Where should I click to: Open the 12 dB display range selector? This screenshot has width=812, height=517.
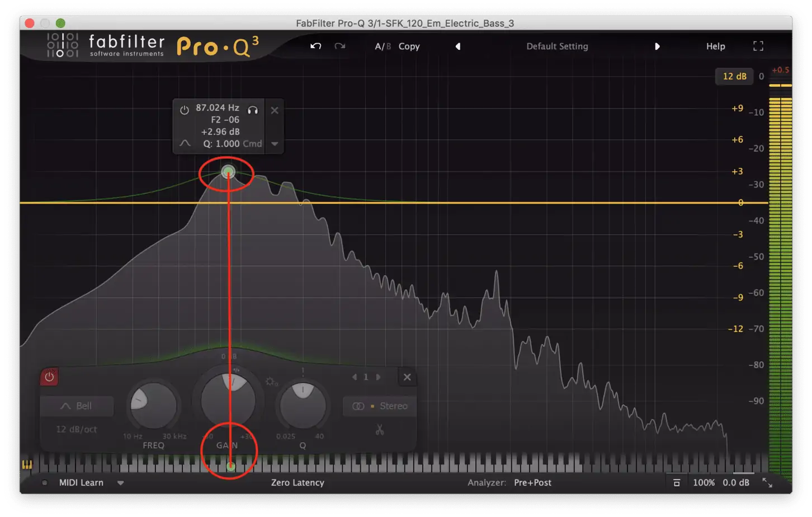click(x=734, y=76)
